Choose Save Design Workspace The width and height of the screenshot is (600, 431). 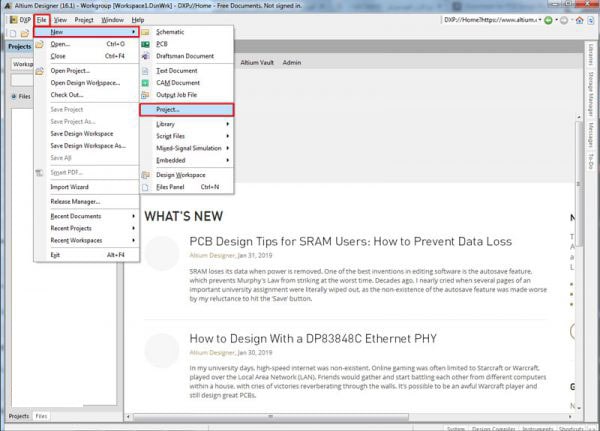(87, 134)
